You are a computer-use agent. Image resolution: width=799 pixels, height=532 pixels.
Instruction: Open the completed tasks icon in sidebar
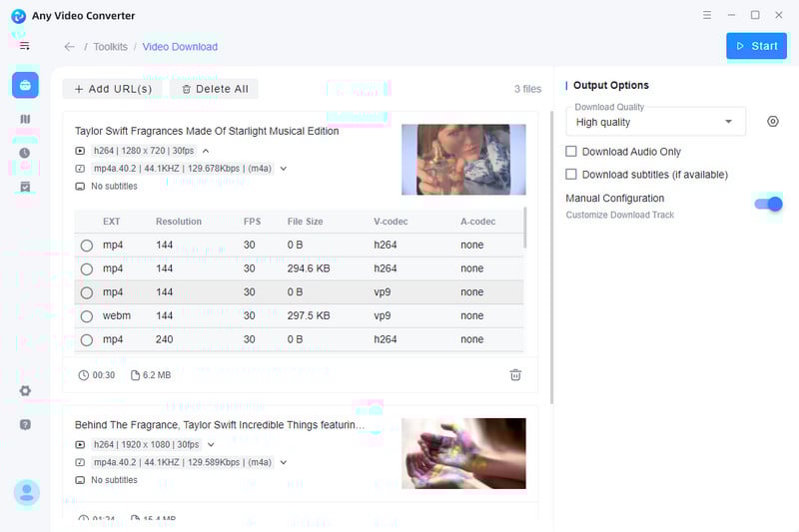tap(25, 187)
